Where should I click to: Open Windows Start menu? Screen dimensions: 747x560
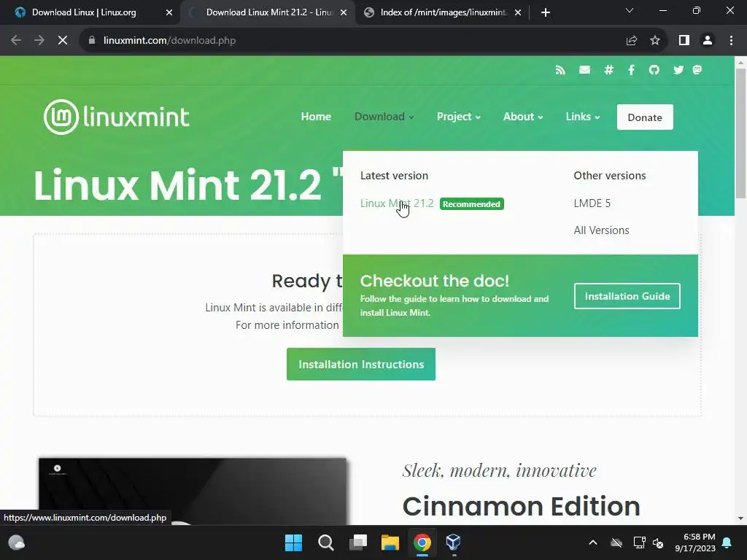pyautogui.click(x=293, y=542)
